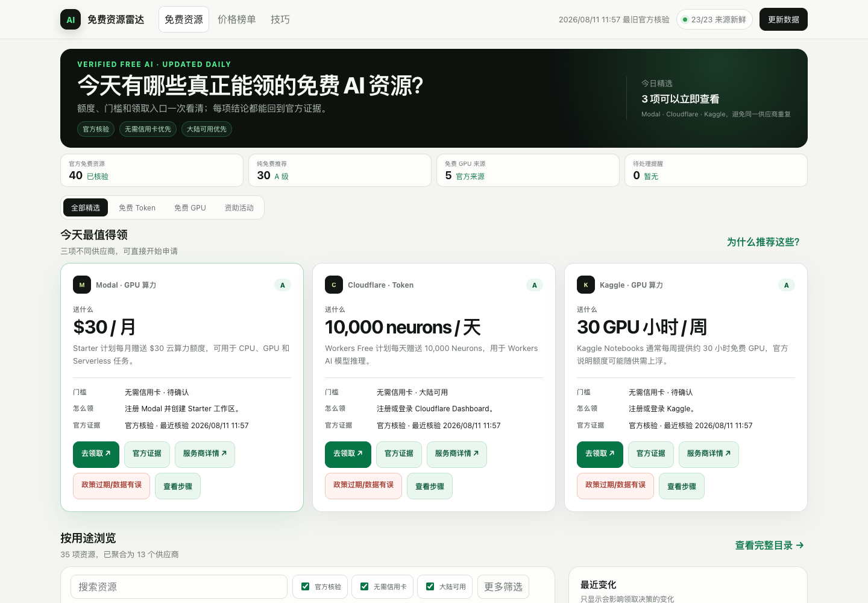Open 官方证据 for the Cloudflare offer
Viewport: 868px width, 603px height.
[x=399, y=454]
